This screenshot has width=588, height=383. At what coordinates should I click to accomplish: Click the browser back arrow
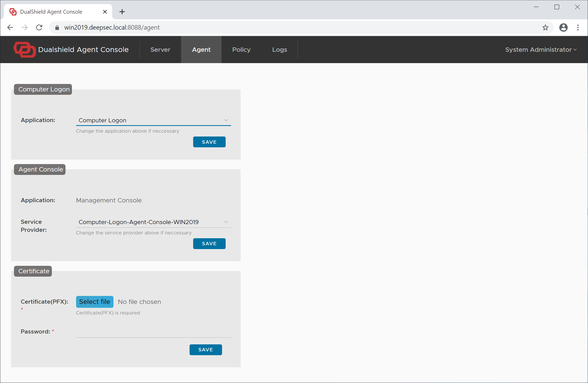tap(10, 27)
